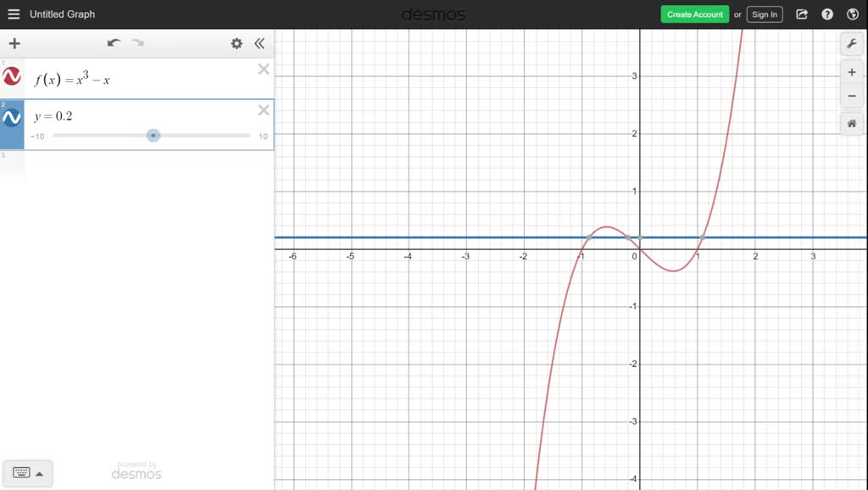Edit the y = 0.2 expression field
Screen dimensions: 868x490
coord(53,115)
